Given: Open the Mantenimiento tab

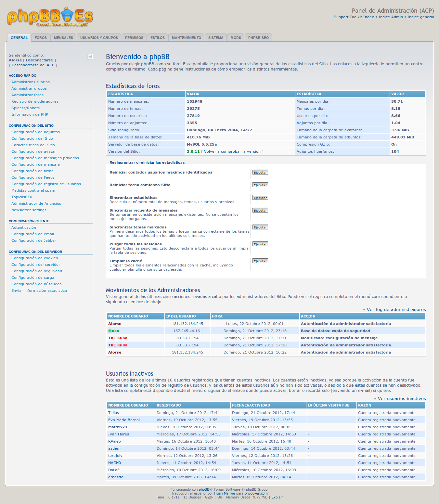Looking at the screenshot, I should coord(186,38).
